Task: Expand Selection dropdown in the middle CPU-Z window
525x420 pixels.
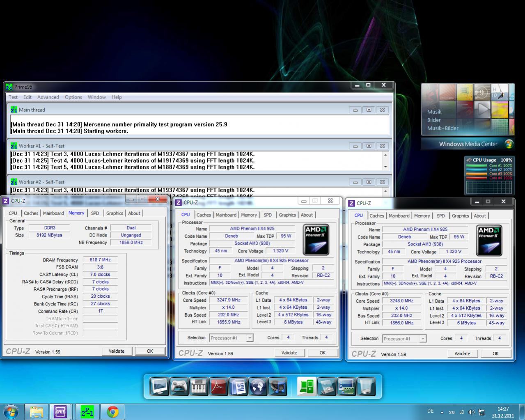Action: pyautogui.click(x=249, y=338)
